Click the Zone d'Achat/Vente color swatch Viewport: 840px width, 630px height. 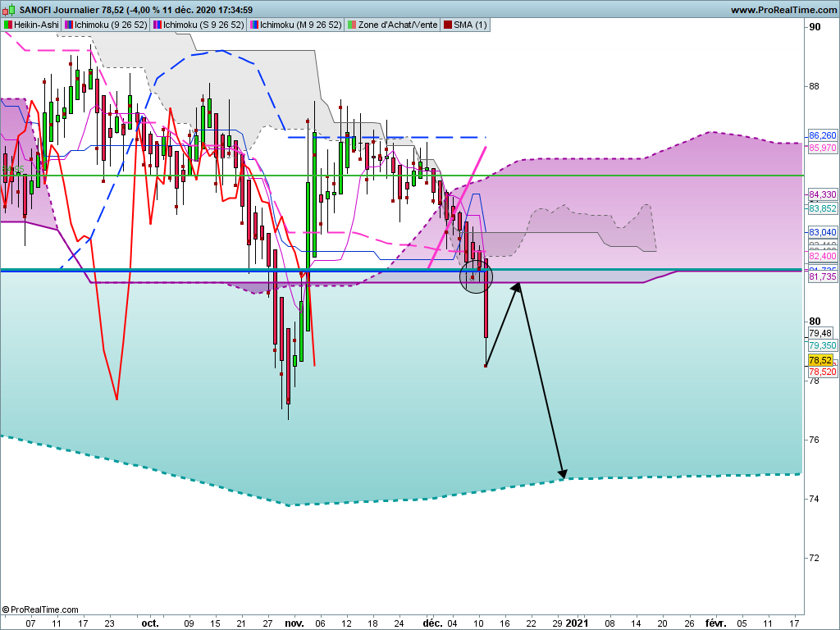point(351,25)
